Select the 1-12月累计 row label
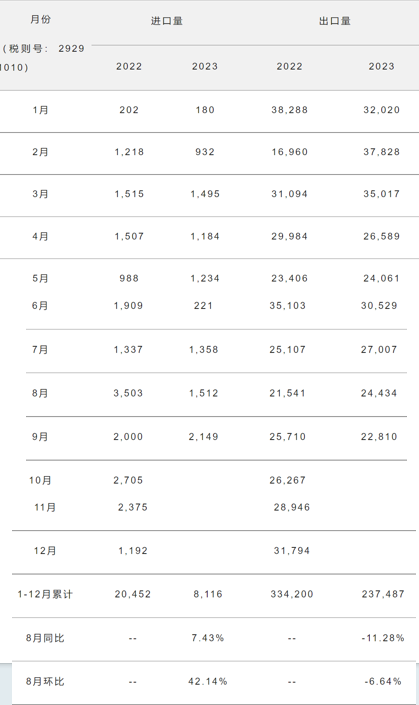The width and height of the screenshot is (419, 705). pyautogui.click(x=45, y=594)
